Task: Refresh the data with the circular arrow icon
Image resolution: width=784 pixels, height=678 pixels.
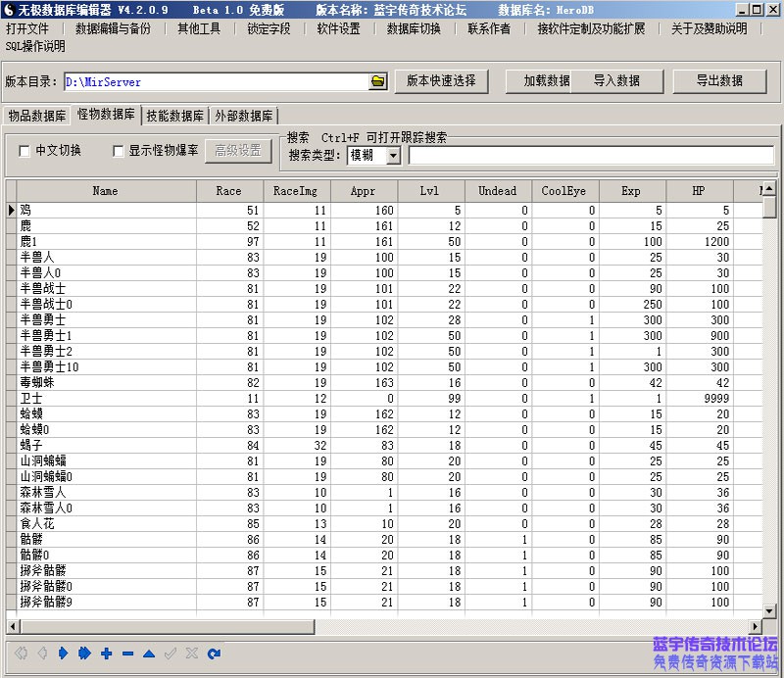Action: [x=212, y=654]
